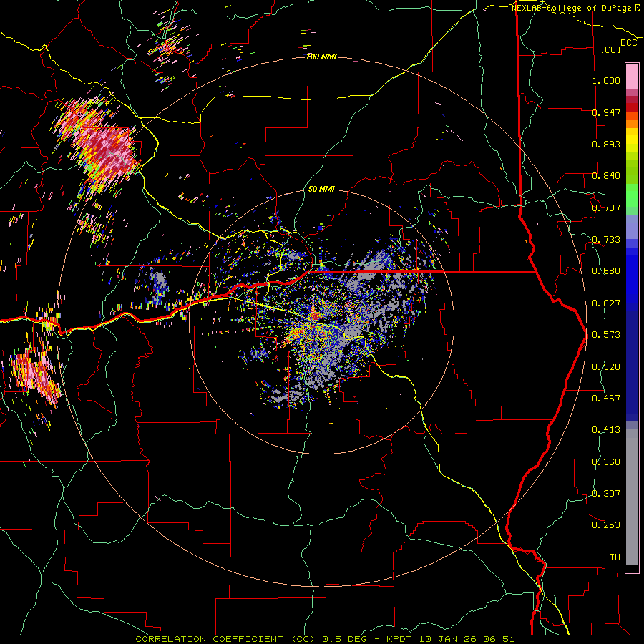Click the 0.840 scale value

(606, 176)
